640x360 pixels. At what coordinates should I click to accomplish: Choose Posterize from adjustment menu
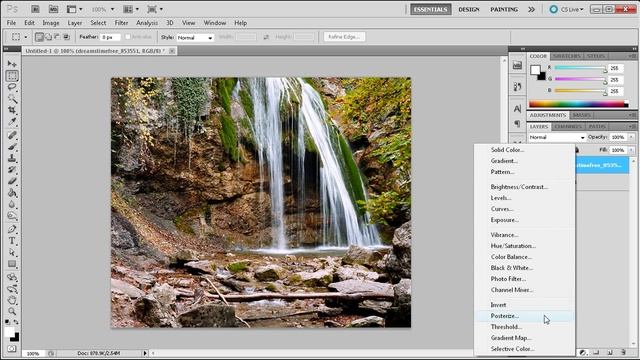coord(525,316)
